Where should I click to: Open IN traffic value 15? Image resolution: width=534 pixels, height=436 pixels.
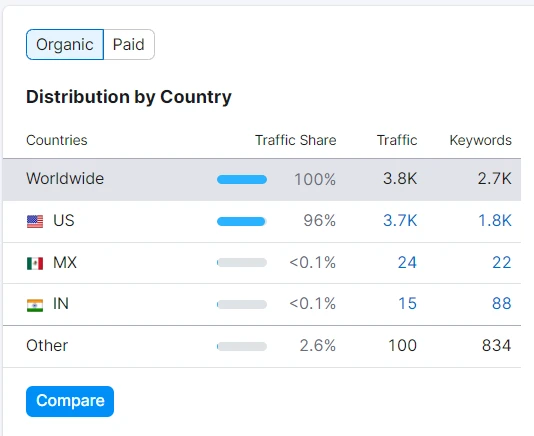pyautogui.click(x=408, y=303)
